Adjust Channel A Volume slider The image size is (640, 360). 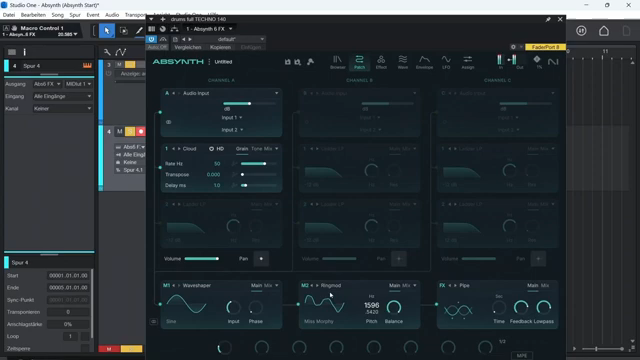[202, 259]
